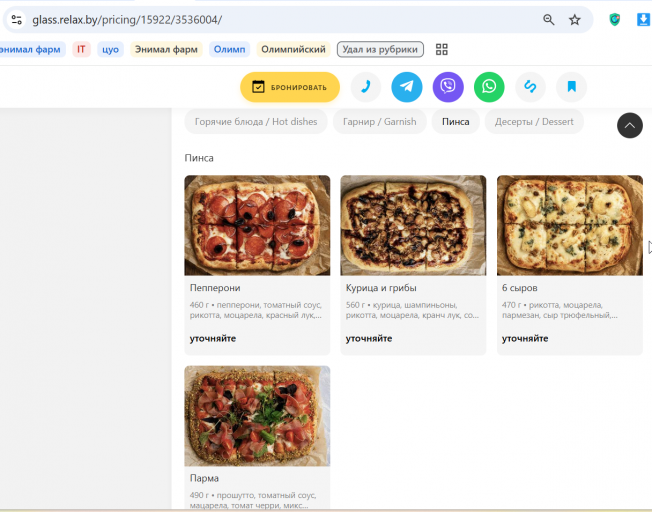
Task: Open the Парма pinsa photo
Action: click(257, 416)
